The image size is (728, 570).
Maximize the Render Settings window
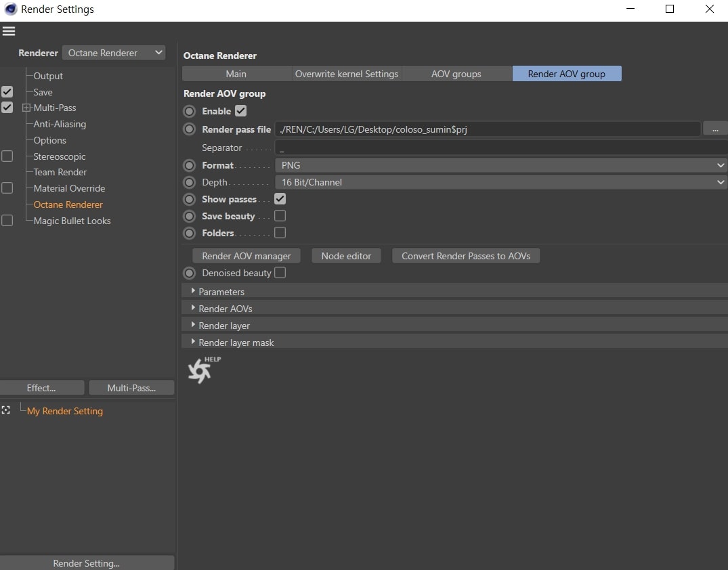pyautogui.click(x=670, y=9)
